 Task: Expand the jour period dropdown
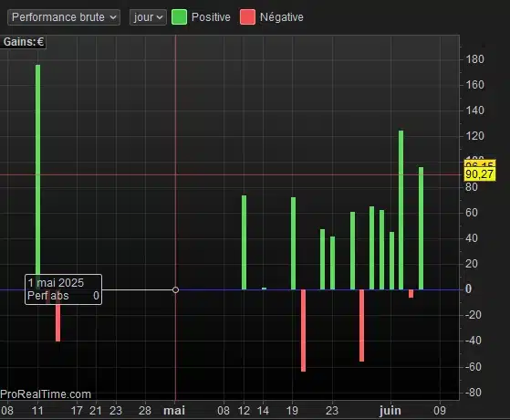(x=148, y=17)
